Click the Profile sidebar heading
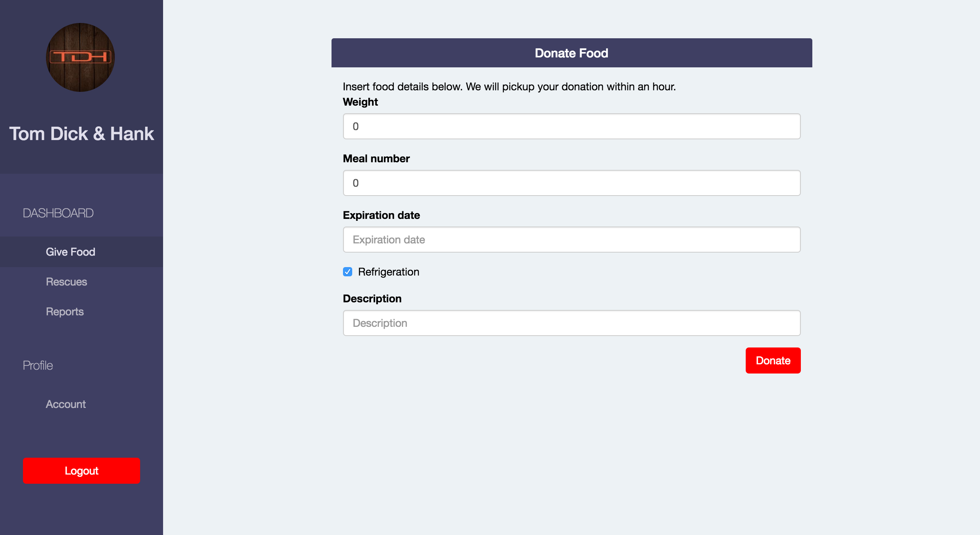 (38, 365)
